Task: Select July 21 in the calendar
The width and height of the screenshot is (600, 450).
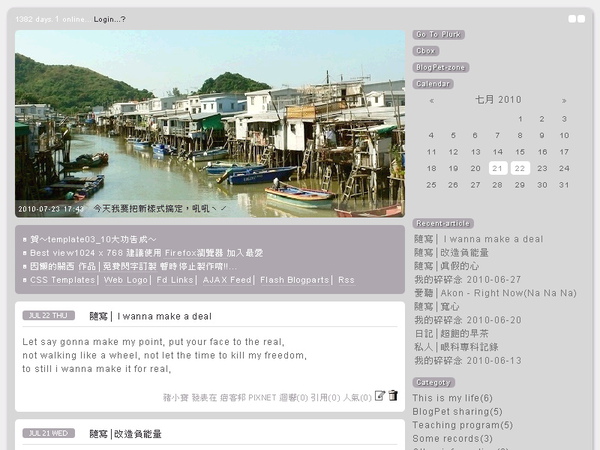Action: pyautogui.click(x=498, y=168)
